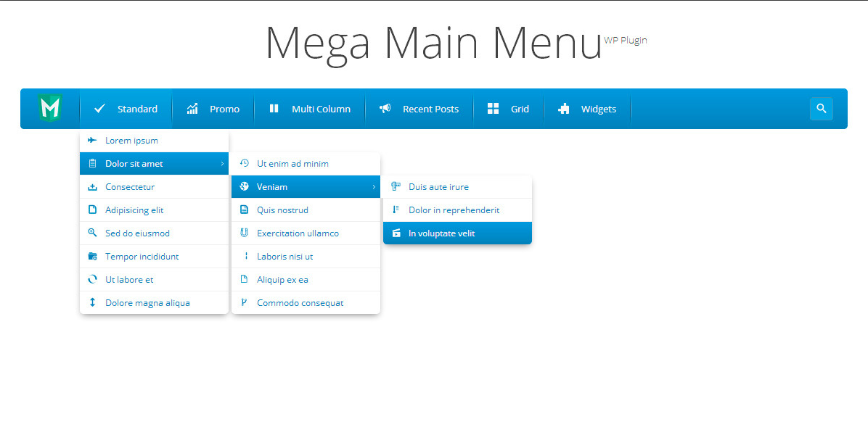This screenshot has width=868, height=435.
Task: Click the magnet icon beside Exercitation ullamco
Action: [x=244, y=233]
